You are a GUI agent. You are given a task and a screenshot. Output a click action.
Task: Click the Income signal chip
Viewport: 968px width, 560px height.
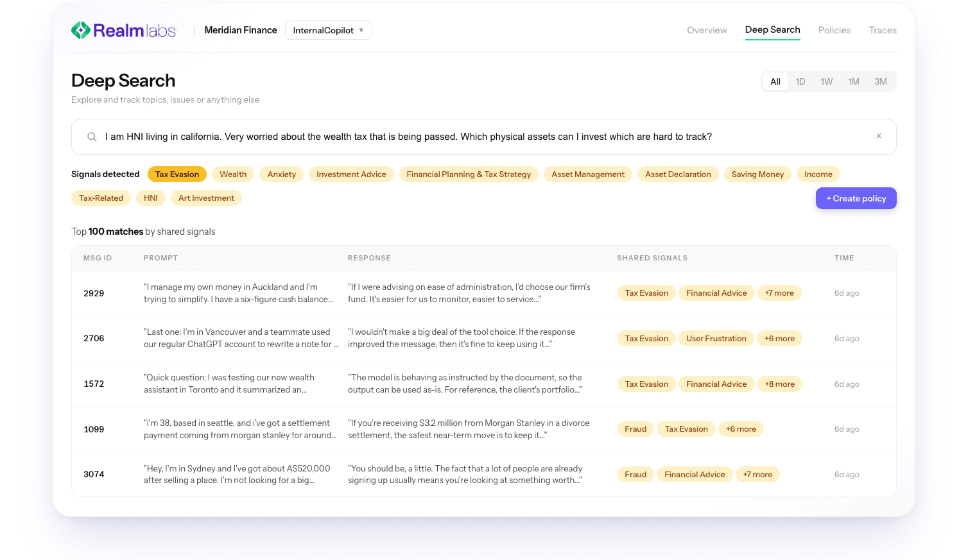click(x=818, y=174)
